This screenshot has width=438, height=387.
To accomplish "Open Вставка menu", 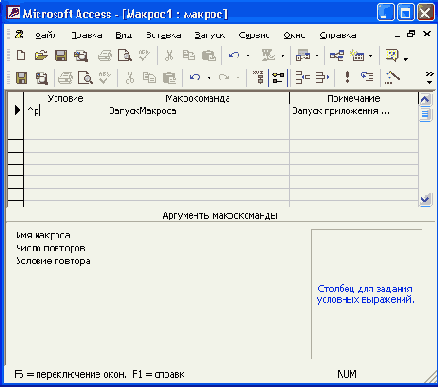I will tap(164, 35).
